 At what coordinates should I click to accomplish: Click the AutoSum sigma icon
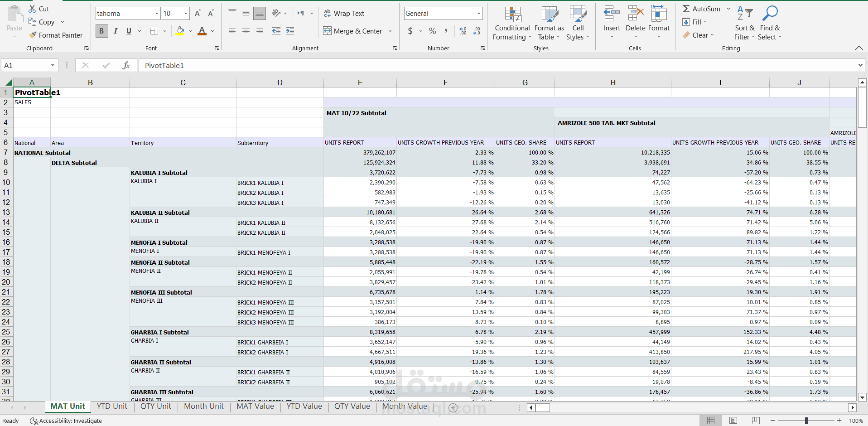point(686,9)
